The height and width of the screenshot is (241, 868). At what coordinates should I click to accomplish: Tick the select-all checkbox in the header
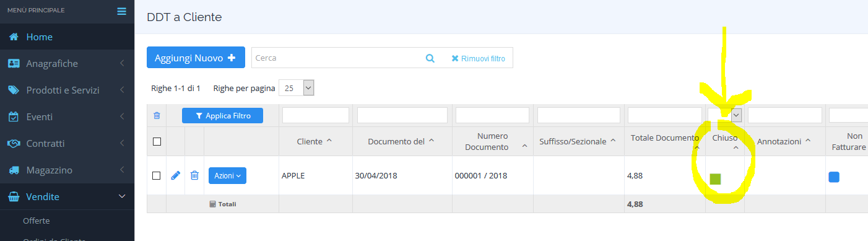pos(157,141)
